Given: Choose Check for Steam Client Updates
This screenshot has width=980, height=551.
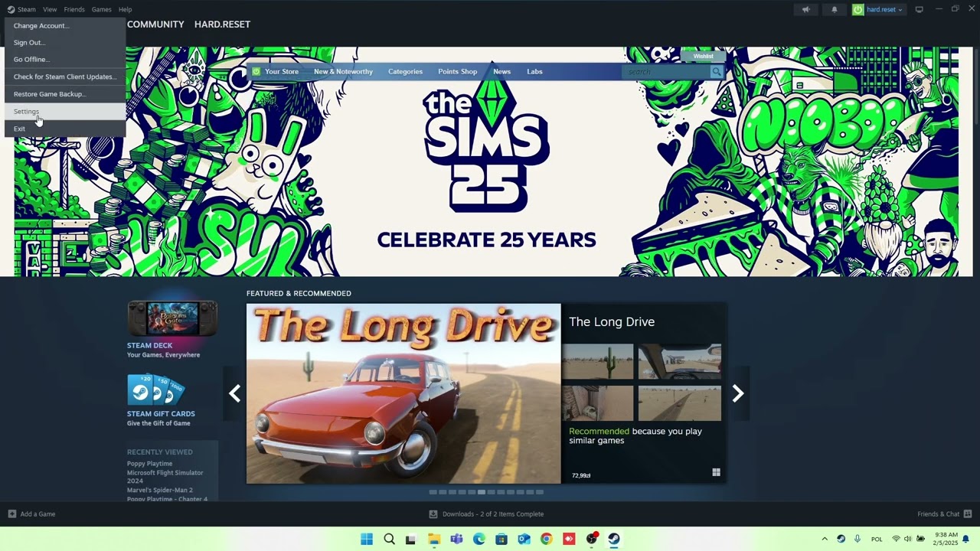Looking at the screenshot, I should tap(65, 77).
